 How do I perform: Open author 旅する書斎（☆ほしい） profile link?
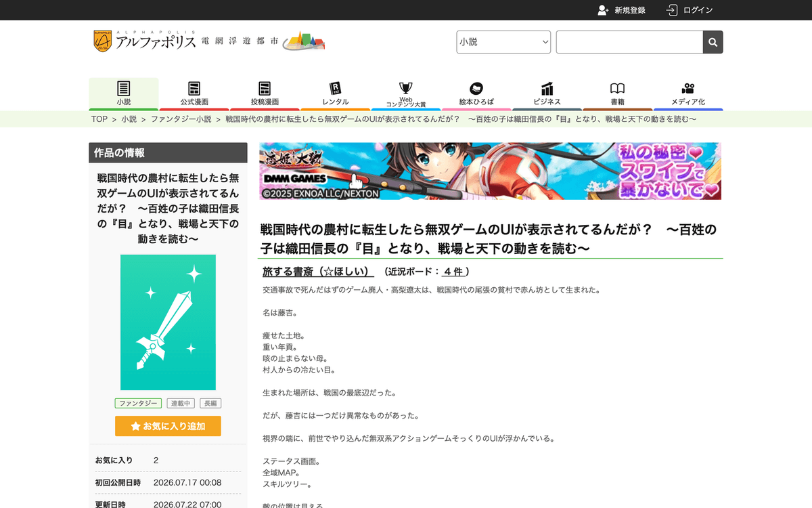(318, 272)
